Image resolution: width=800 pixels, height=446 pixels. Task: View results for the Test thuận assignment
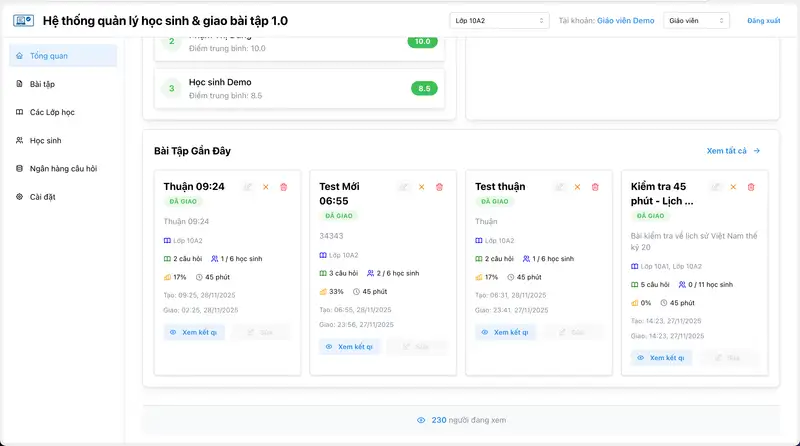[x=505, y=332]
